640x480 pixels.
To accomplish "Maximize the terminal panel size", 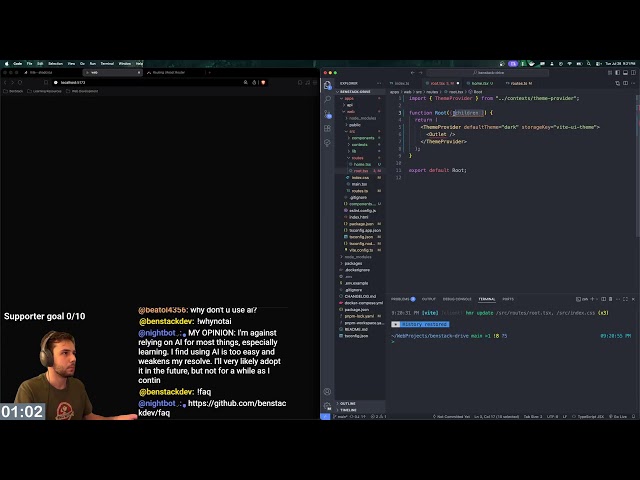I will point(625,299).
